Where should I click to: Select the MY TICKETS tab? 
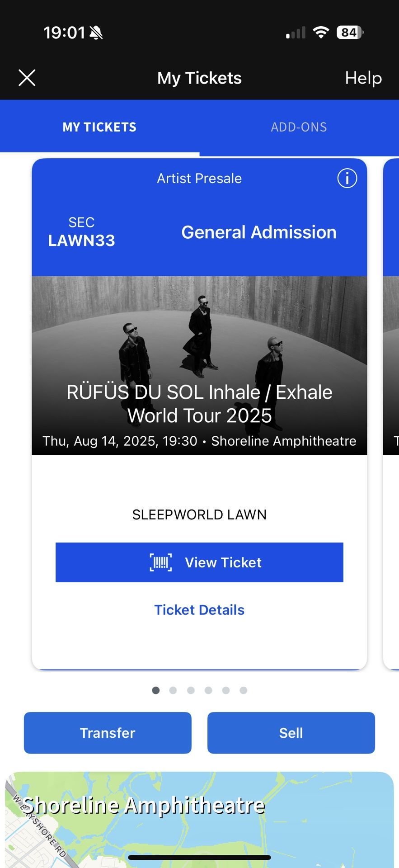click(x=99, y=127)
